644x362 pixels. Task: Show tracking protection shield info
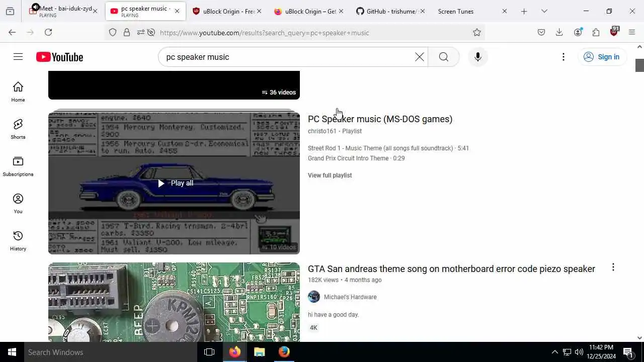pyautogui.click(x=113, y=33)
